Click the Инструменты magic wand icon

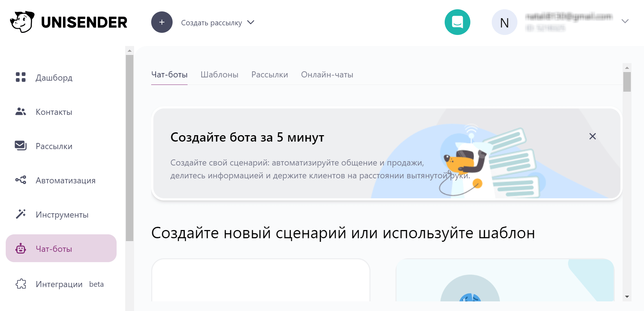point(21,214)
